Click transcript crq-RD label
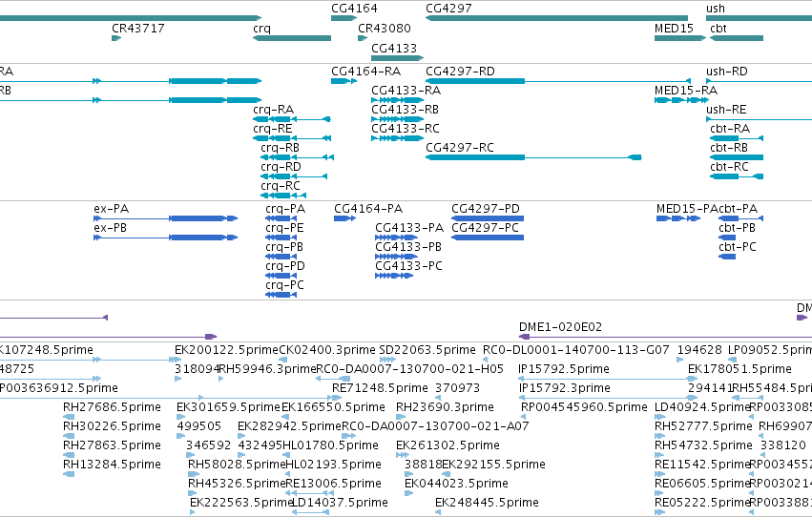The height and width of the screenshot is (517, 812). click(281, 167)
